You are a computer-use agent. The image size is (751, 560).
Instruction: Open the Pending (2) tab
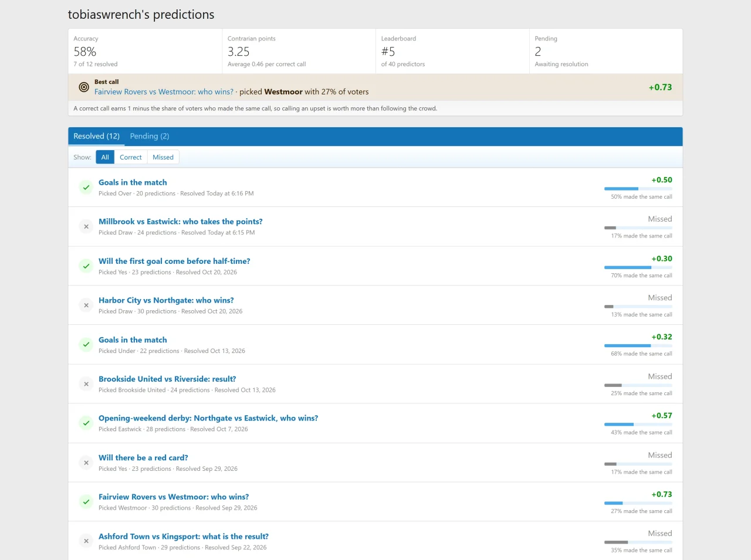(150, 136)
